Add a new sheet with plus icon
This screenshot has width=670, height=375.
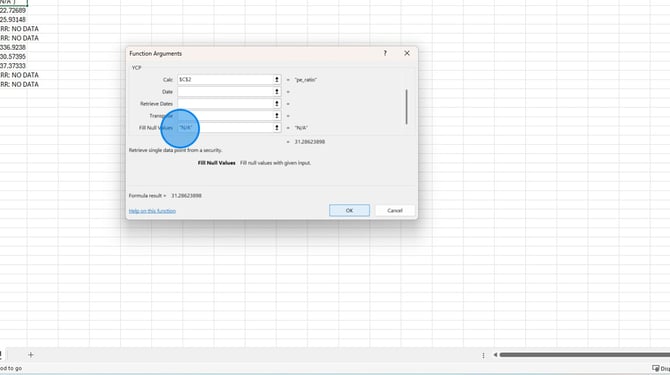[x=31, y=354]
